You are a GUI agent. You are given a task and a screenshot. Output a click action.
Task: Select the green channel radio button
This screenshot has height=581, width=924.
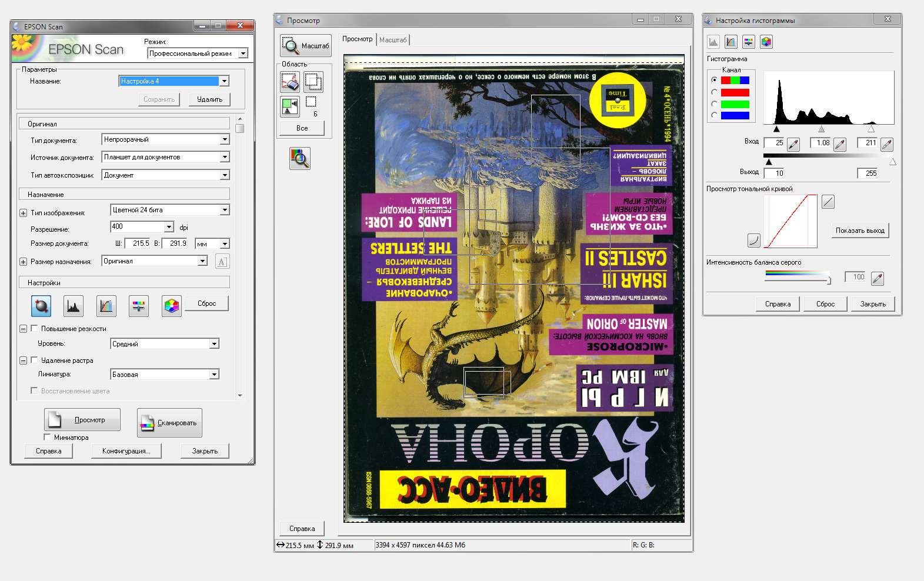point(715,103)
